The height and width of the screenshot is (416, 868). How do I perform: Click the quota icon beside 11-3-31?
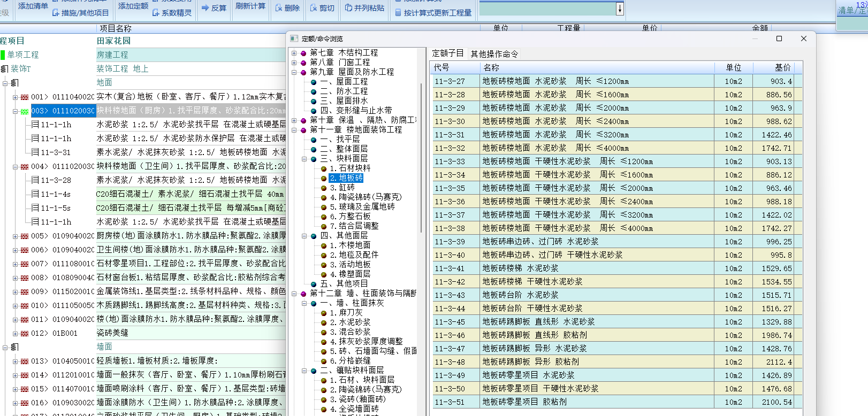pyautogui.click(x=35, y=152)
